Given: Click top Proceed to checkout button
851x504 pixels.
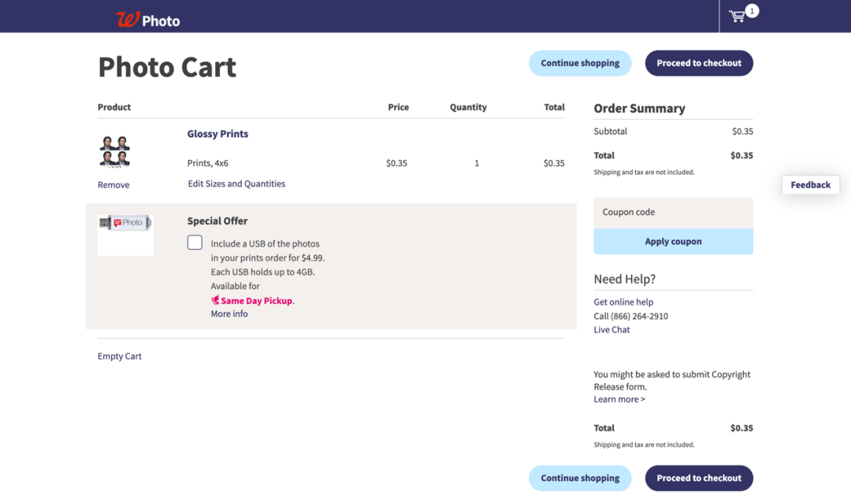Looking at the screenshot, I should (699, 63).
